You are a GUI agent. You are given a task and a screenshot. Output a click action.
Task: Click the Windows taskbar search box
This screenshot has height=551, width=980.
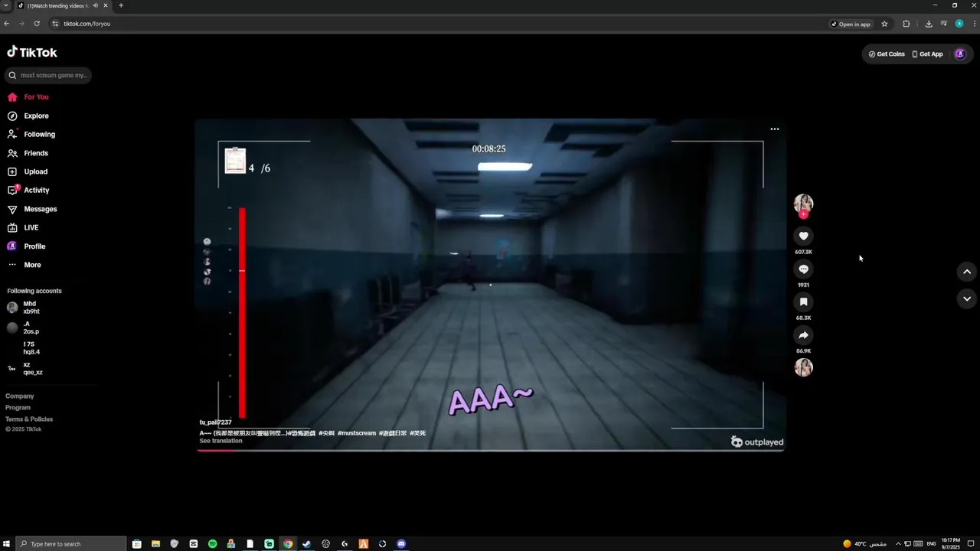(70, 544)
